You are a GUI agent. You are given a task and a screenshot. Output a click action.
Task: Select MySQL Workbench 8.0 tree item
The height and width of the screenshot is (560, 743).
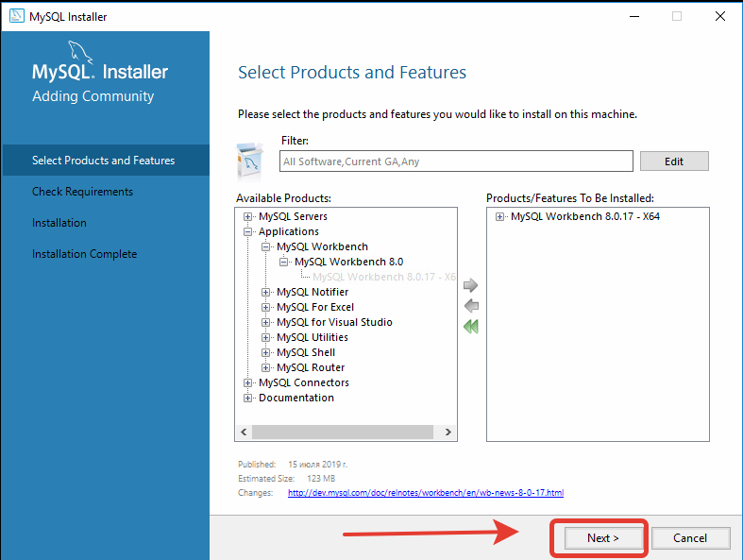(348, 262)
